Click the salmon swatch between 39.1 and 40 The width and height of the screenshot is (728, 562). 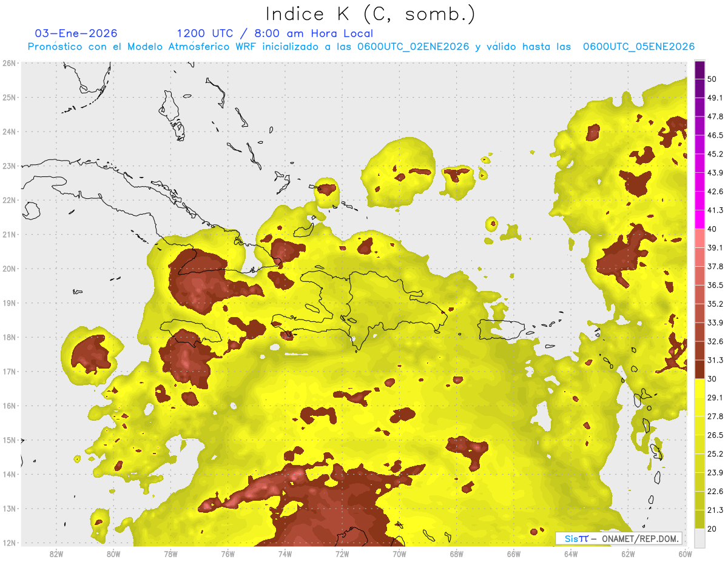(x=699, y=238)
